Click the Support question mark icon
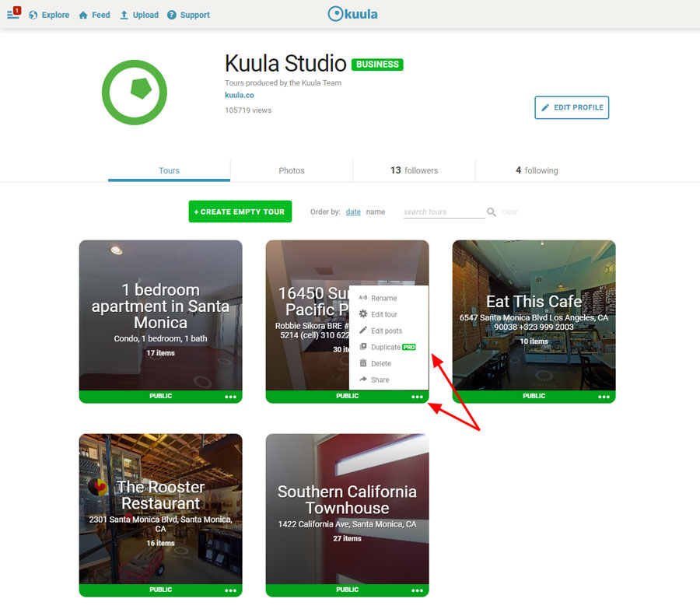This screenshot has height=616, width=700. pos(171,15)
